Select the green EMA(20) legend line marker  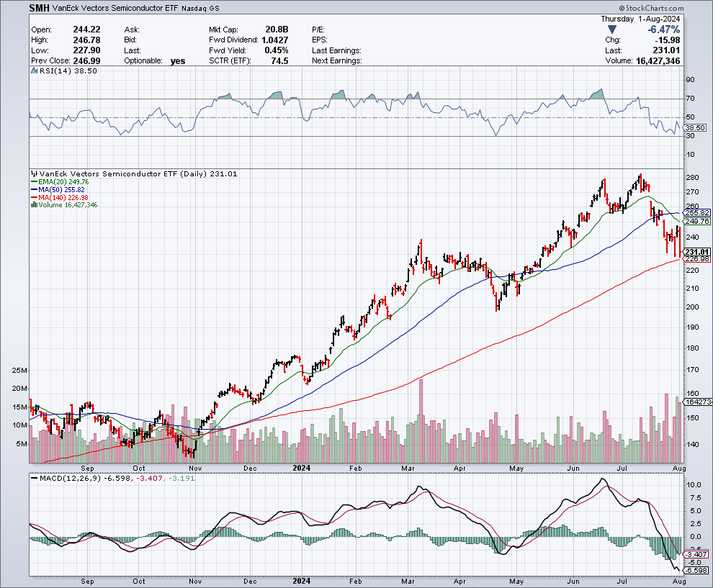tap(33, 182)
